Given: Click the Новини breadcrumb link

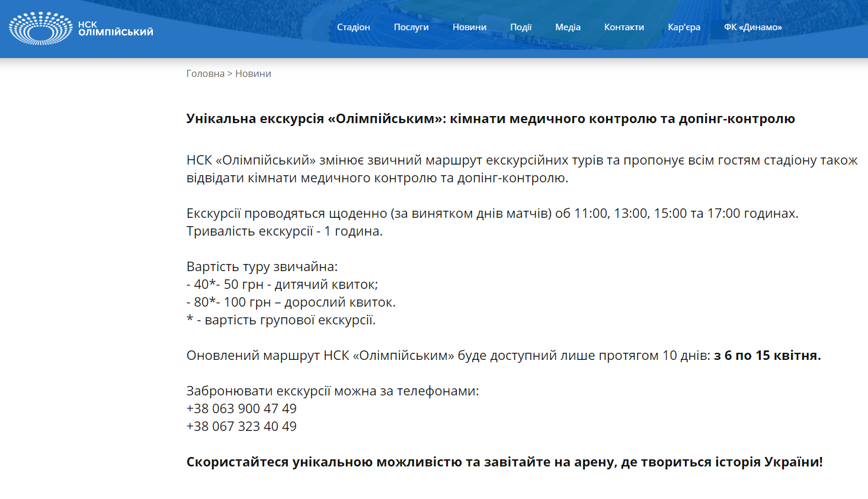Looking at the screenshot, I should (253, 73).
